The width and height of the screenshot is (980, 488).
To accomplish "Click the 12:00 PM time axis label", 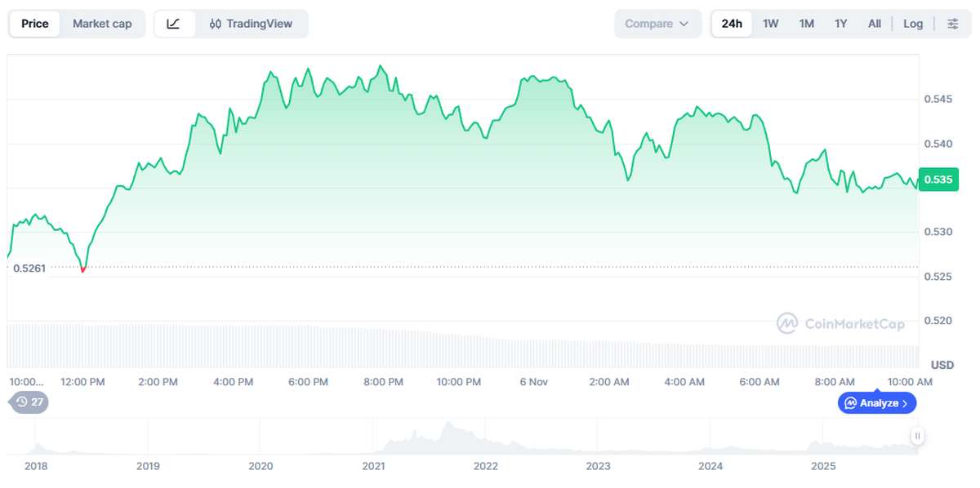I will [x=83, y=382].
